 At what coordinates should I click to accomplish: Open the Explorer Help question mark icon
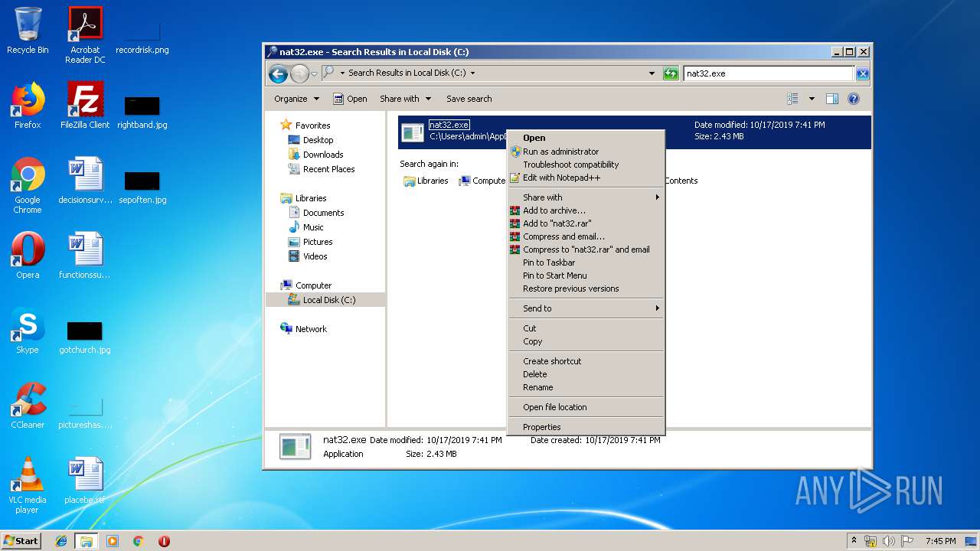click(x=854, y=99)
